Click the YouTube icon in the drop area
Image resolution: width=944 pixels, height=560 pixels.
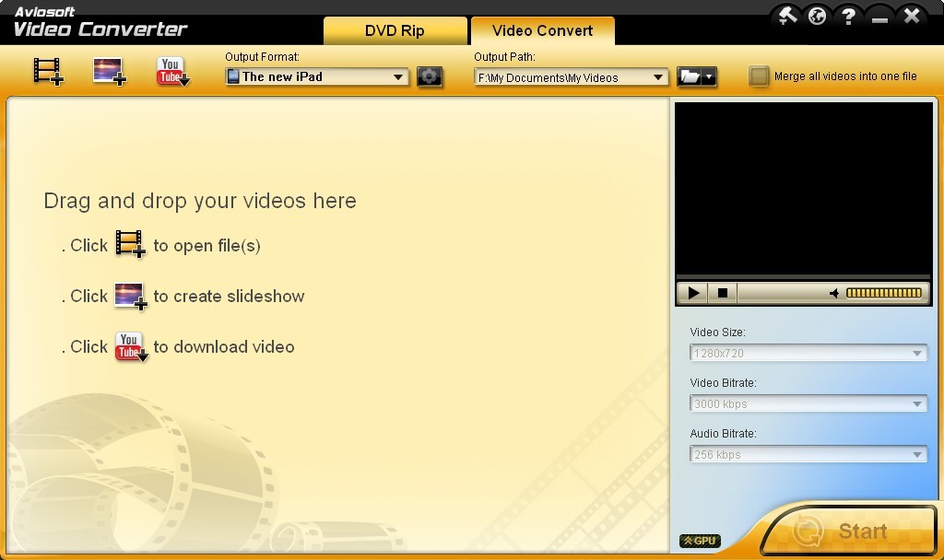pos(131,346)
